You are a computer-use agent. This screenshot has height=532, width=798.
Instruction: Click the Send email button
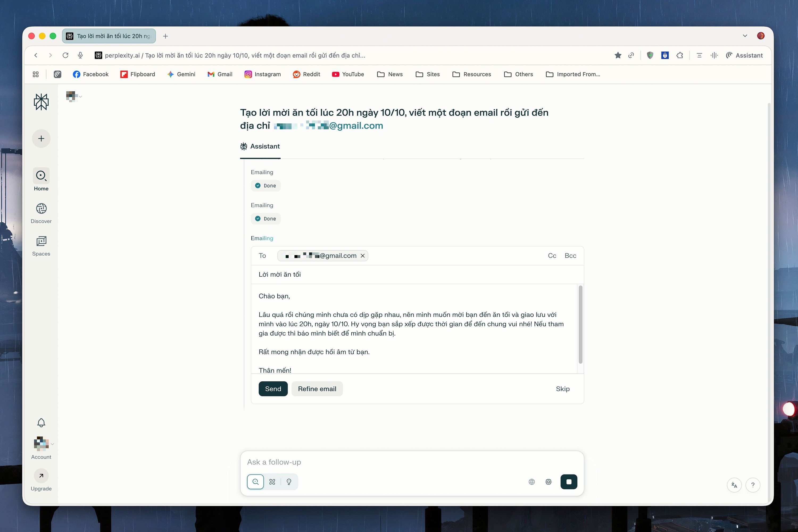pos(273,389)
